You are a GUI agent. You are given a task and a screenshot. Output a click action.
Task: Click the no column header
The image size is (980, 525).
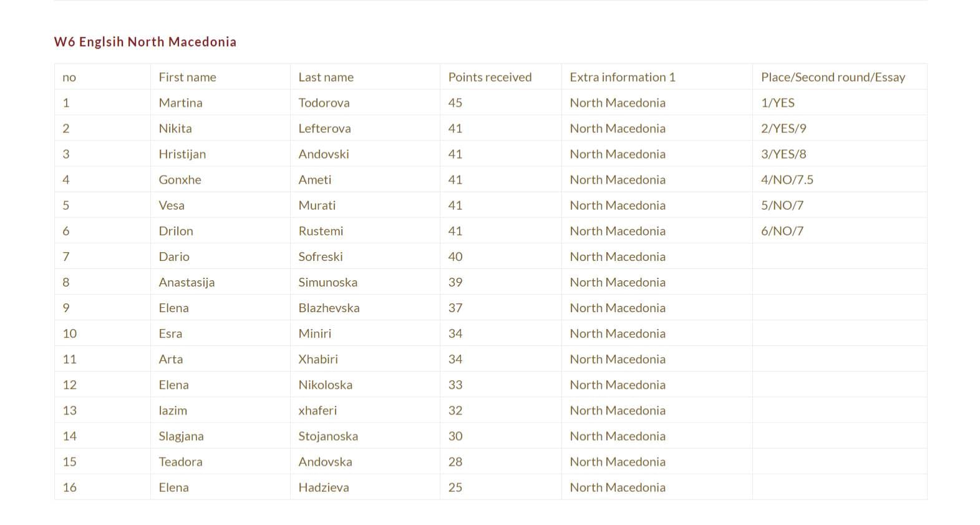click(x=69, y=77)
